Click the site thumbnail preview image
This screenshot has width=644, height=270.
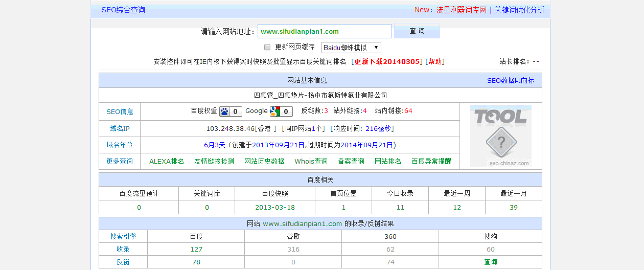pyautogui.click(x=501, y=136)
